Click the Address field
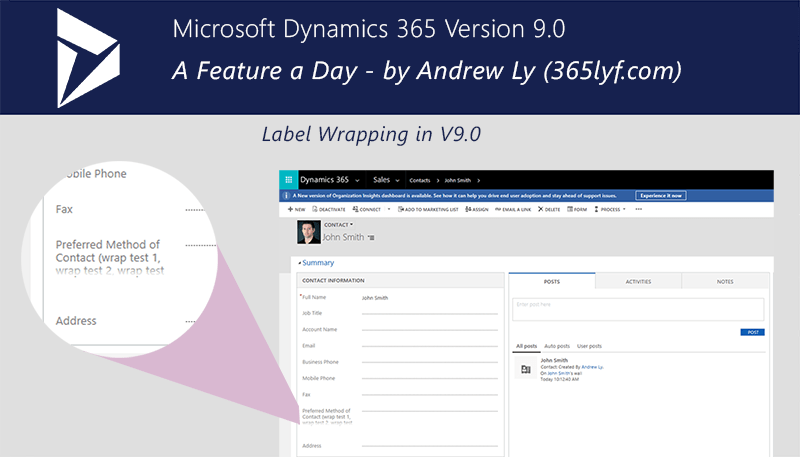800x457 pixels. click(x=430, y=446)
